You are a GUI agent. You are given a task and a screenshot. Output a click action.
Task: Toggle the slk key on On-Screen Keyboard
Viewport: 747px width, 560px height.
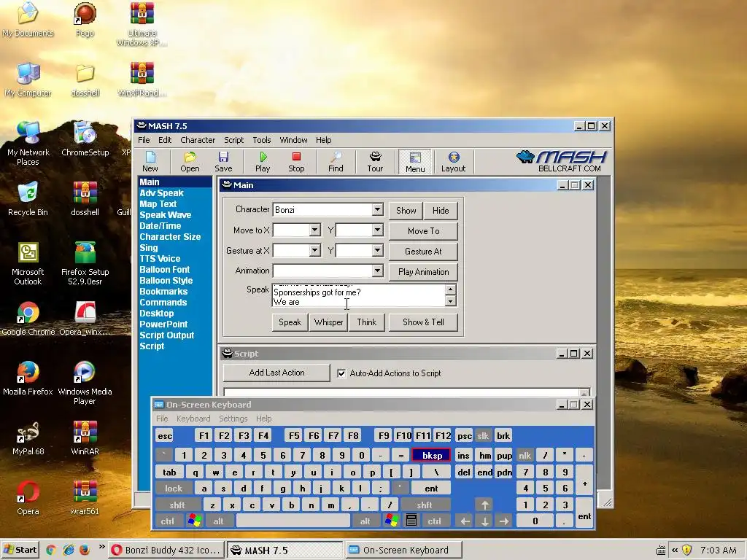coord(483,436)
